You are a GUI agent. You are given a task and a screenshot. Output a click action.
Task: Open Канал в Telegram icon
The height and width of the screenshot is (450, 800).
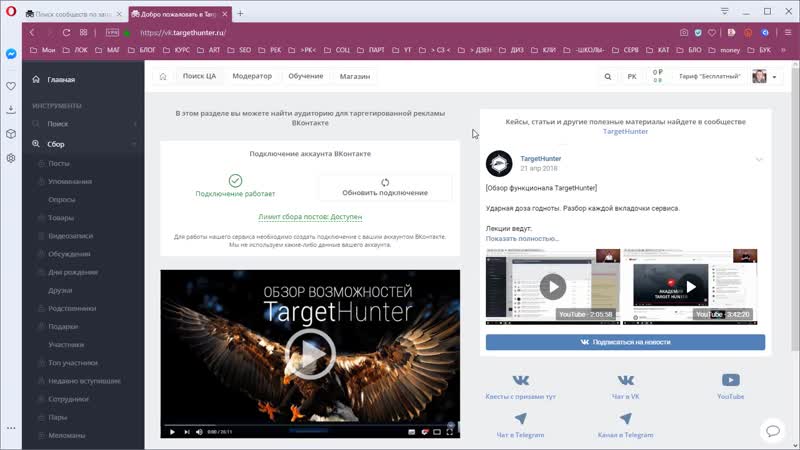[x=626, y=419]
